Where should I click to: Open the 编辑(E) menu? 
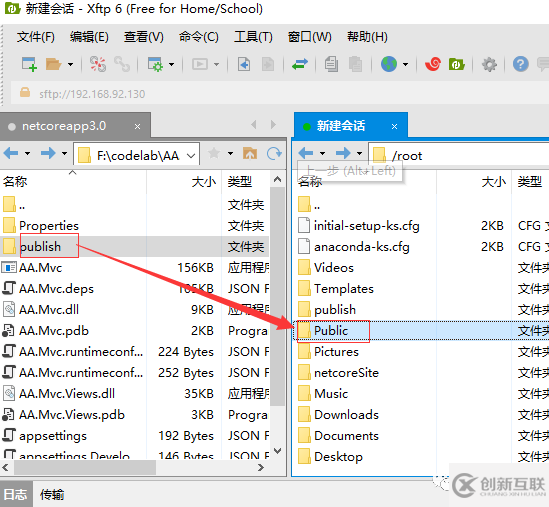(x=89, y=37)
